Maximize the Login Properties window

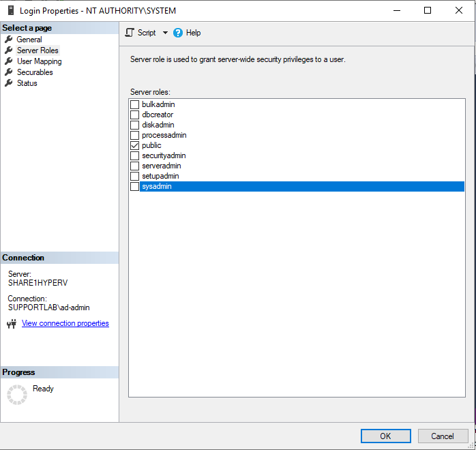pyautogui.click(x=428, y=10)
